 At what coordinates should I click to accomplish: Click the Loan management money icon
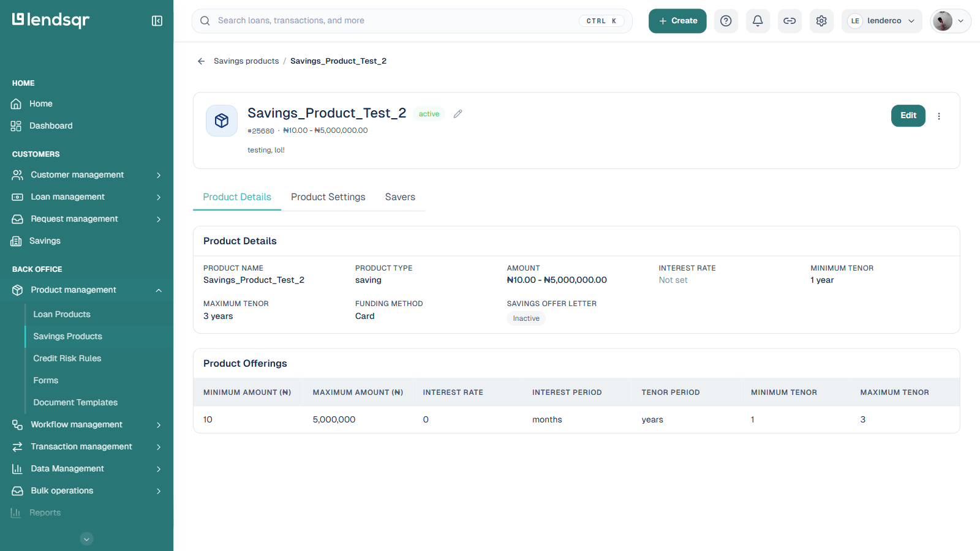[18, 197]
